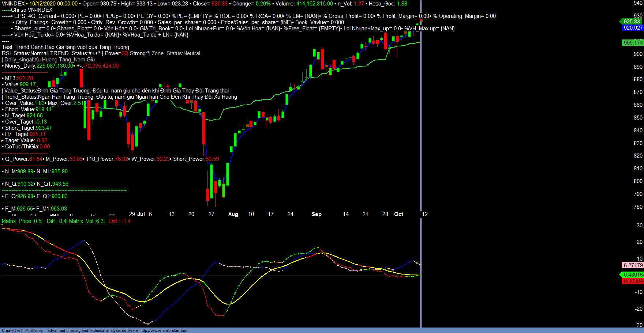Click the green 0.48016 indicator label
The height and width of the screenshot is (333, 644).
[x=633, y=275]
